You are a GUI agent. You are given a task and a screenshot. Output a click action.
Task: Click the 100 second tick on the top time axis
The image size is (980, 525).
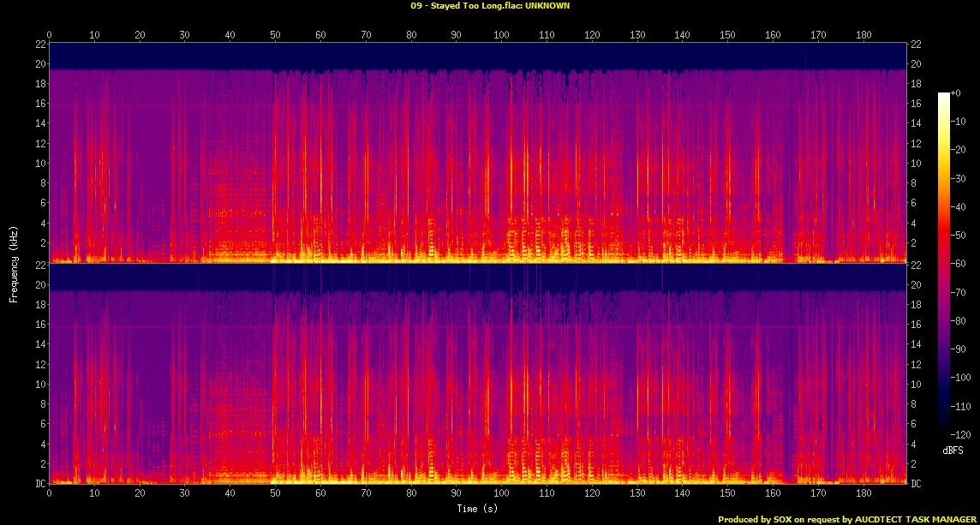[x=501, y=35]
